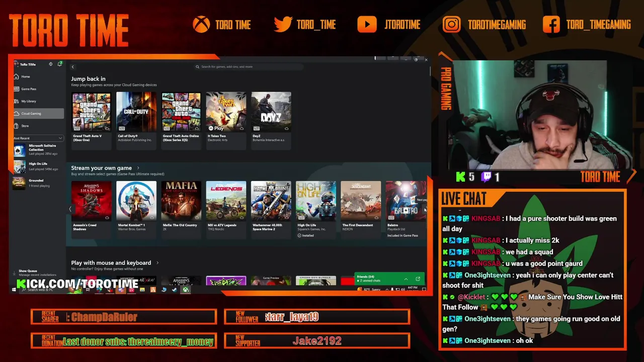Click the Xbox app vertical scrollbar
This screenshot has height=362, width=644.
(x=430, y=70)
